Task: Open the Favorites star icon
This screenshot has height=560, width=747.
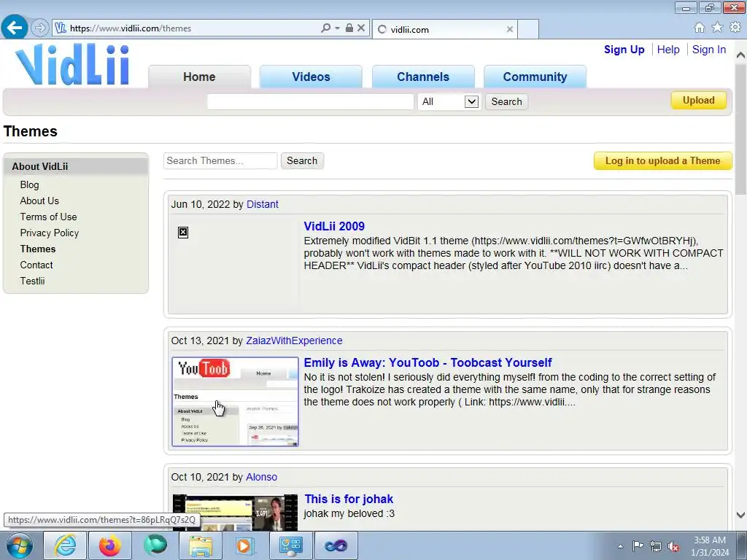Action: click(x=717, y=28)
